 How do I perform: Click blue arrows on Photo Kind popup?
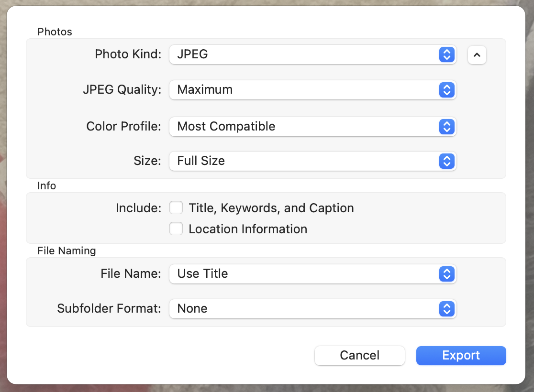[446, 54]
